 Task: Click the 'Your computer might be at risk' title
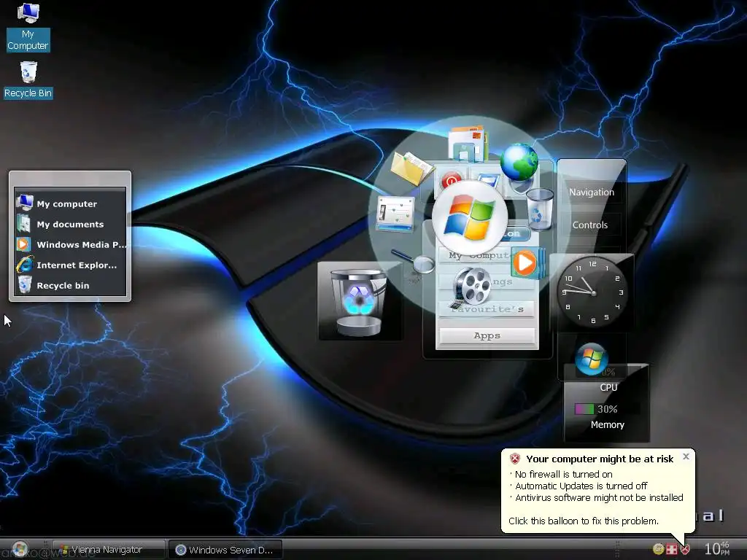coord(600,459)
